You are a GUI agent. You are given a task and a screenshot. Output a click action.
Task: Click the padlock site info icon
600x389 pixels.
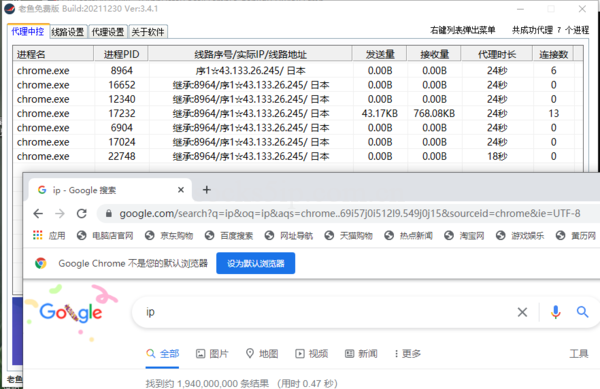pos(109,213)
